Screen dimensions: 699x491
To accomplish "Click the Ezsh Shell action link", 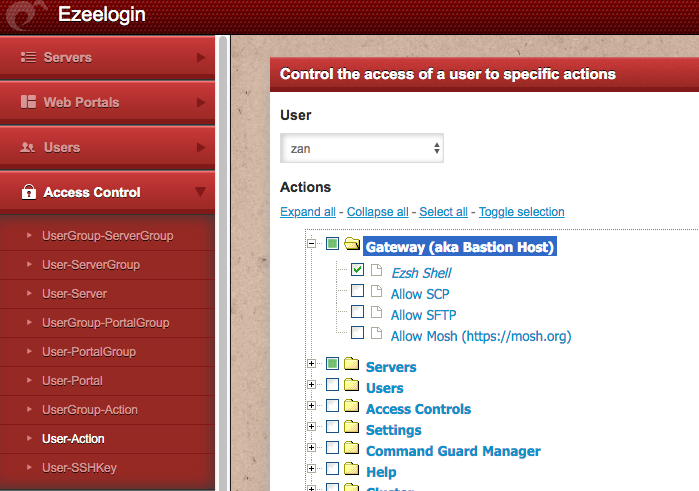I will click(421, 273).
